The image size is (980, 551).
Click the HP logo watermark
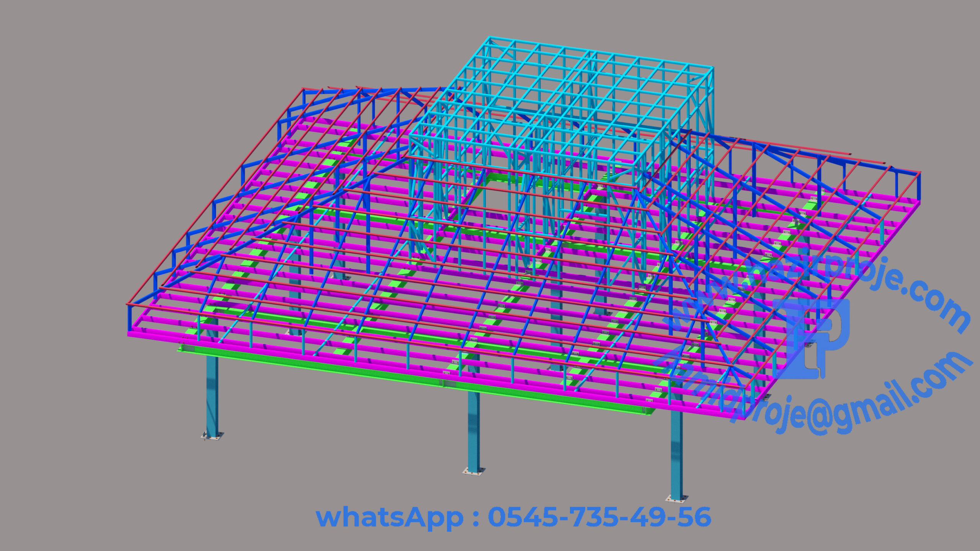(x=812, y=338)
